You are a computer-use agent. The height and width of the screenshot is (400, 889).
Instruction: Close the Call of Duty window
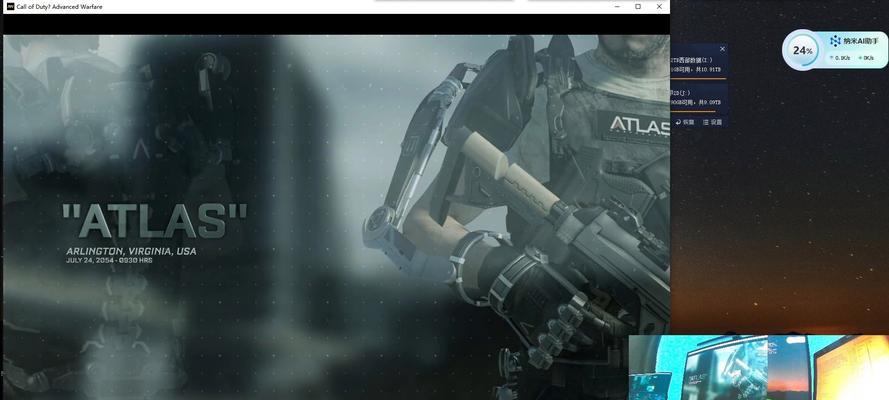659,7
